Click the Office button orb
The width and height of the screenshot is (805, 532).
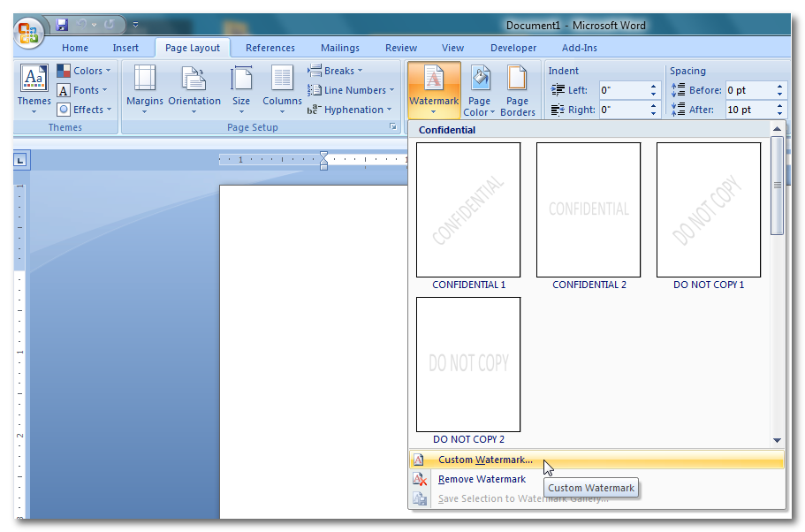(29, 34)
